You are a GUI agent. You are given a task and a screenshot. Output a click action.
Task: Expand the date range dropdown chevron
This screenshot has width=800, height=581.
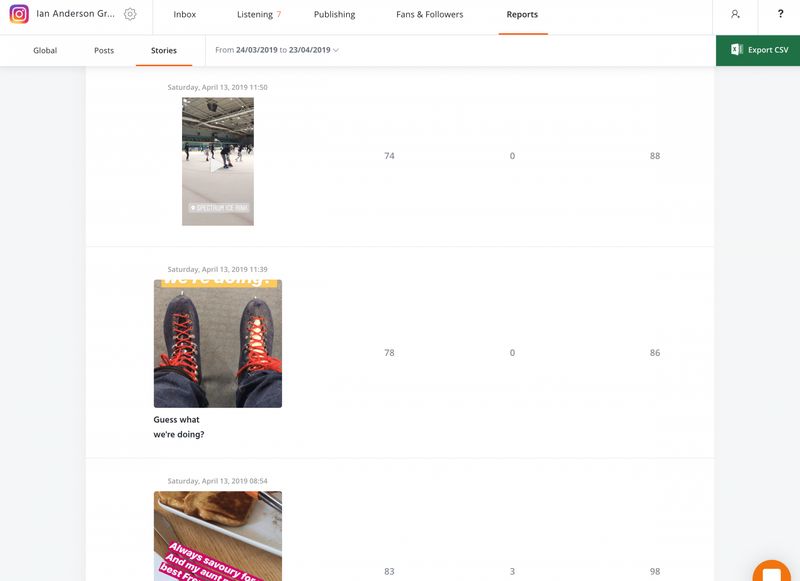336,50
